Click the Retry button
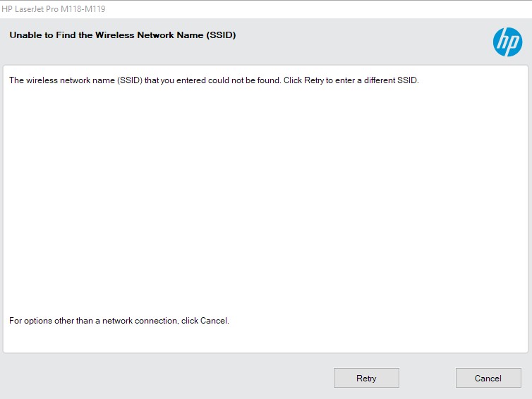 [x=366, y=378]
